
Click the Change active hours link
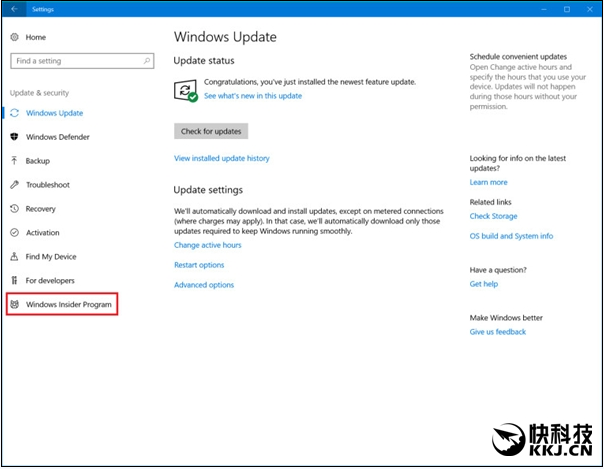(208, 245)
